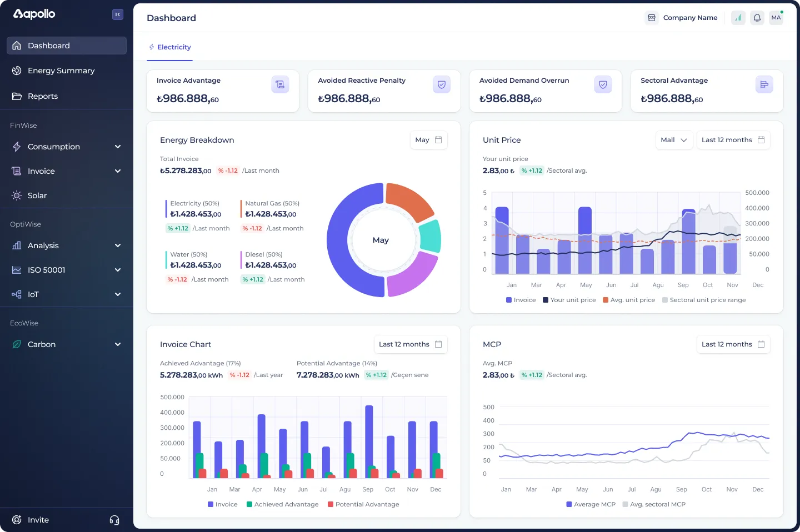Toggle Avg. sectoral MCP legend item
This screenshot has height=532, width=800.
click(654, 504)
